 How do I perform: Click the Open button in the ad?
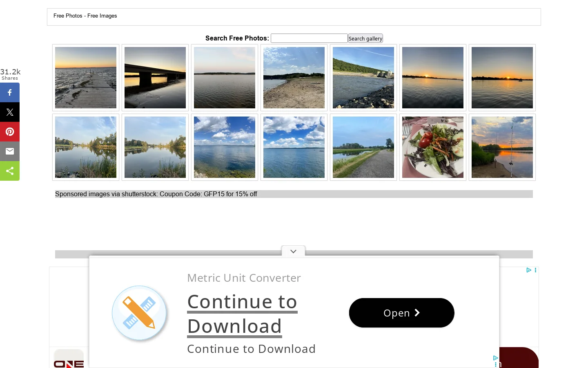tap(402, 313)
